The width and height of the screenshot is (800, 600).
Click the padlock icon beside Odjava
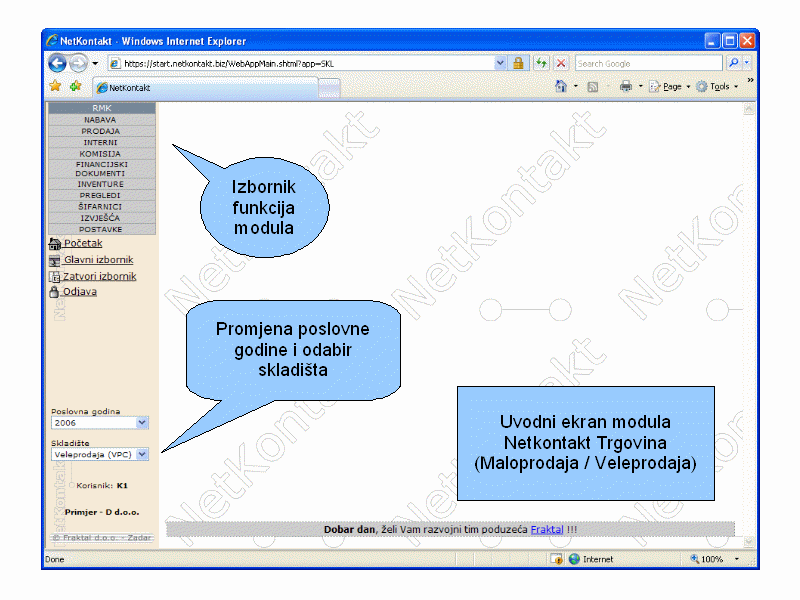pos(54,292)
